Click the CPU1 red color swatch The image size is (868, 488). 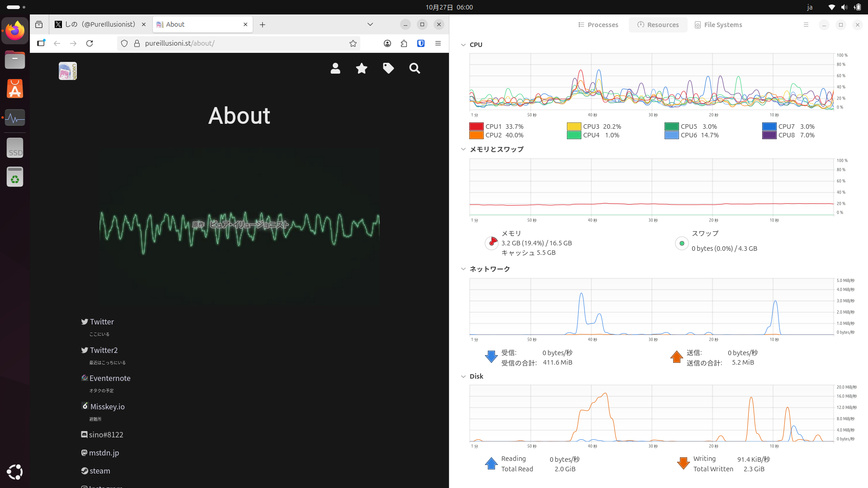(x=476, y=127)
